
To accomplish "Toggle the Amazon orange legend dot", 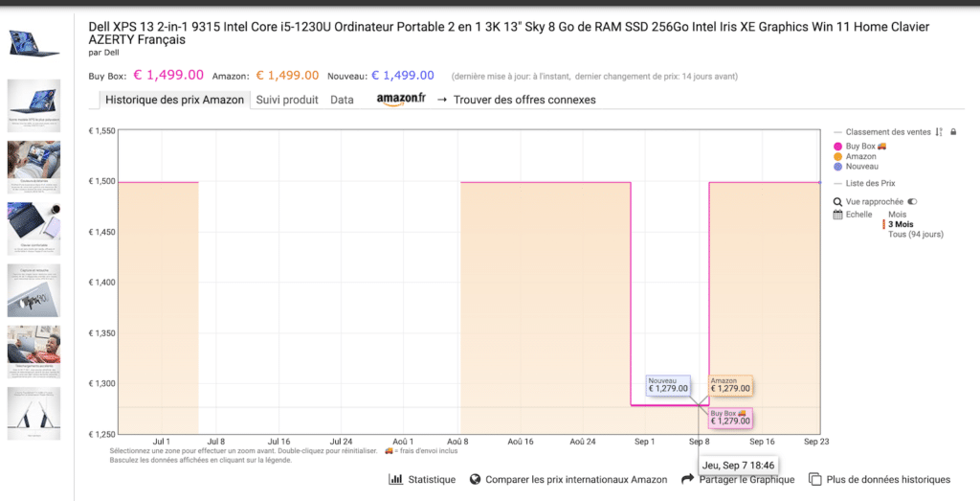I will coord(837,156).
